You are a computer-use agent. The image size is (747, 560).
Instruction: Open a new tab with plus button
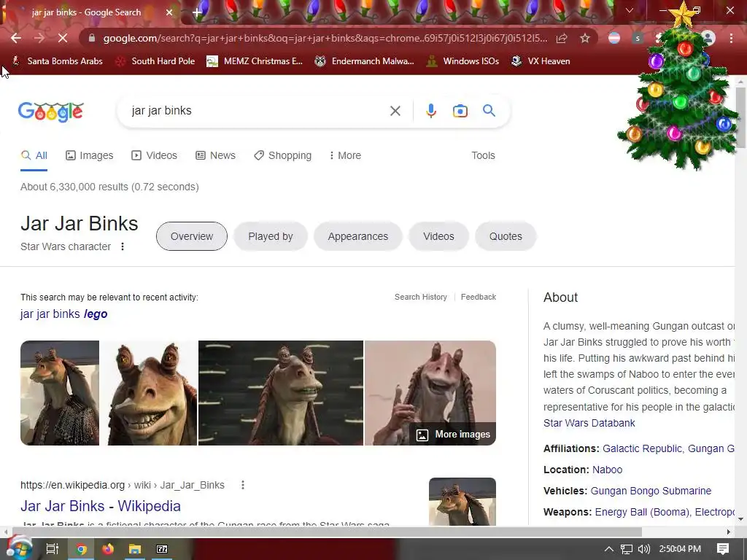(x=197, y=13)
